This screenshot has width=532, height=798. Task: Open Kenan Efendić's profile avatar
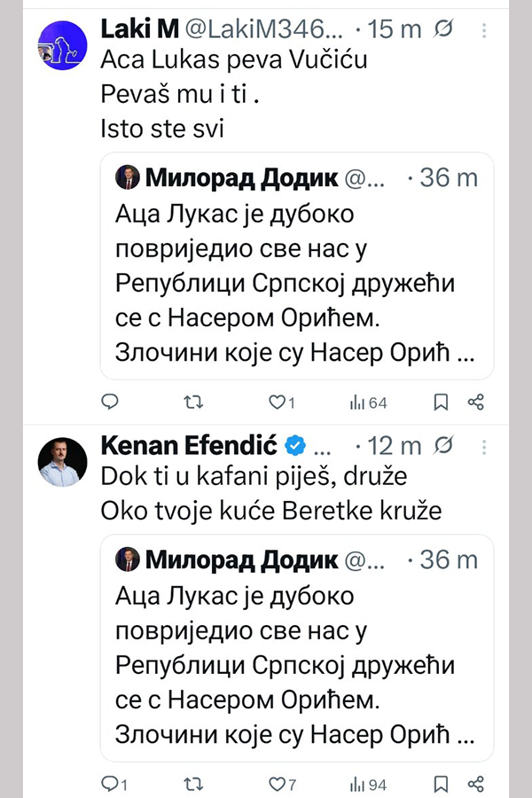pos(63,461)
